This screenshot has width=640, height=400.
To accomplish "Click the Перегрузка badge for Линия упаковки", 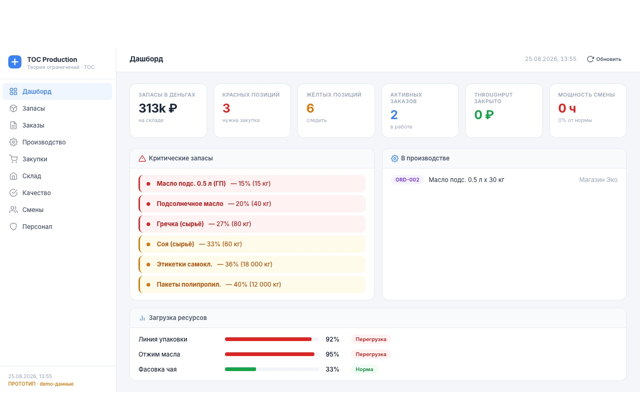I will coord(371,339).
